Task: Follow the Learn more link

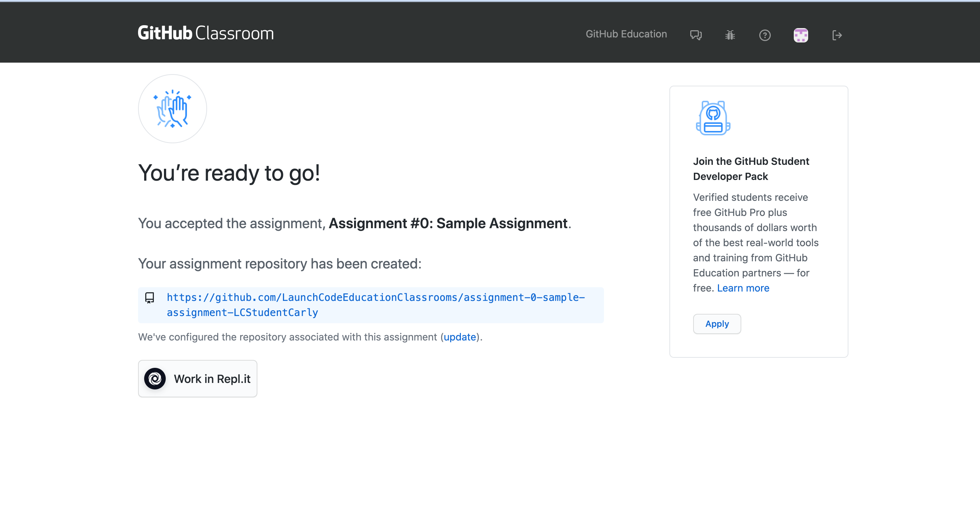Action: click(743, 288)
